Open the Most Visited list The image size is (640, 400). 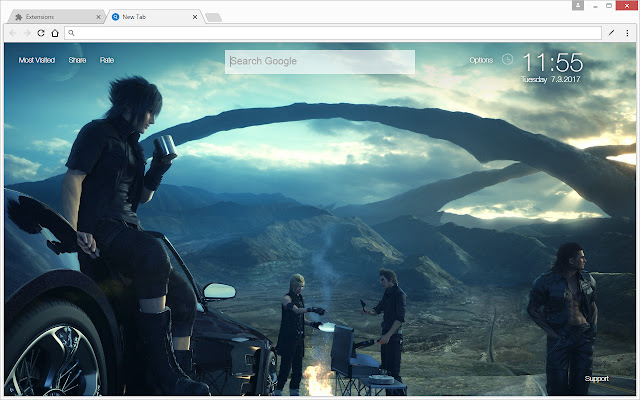coord(37,60)
